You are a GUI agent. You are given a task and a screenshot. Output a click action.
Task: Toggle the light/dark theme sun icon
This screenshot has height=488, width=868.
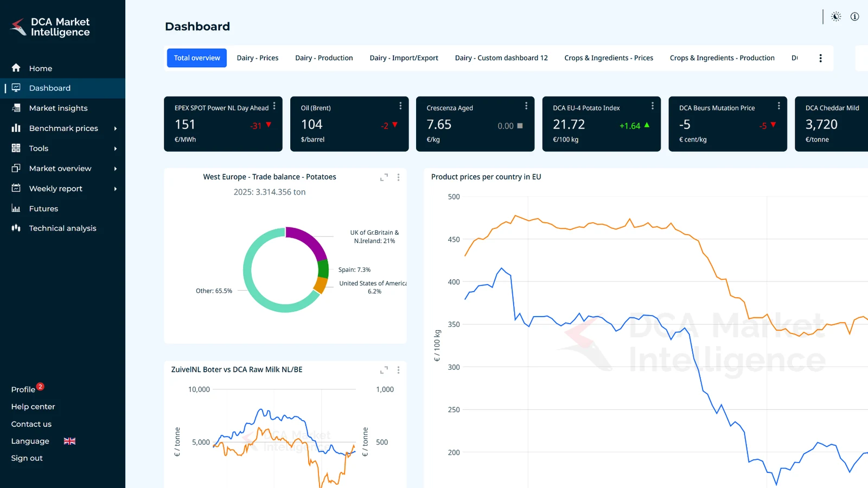[x=836, y=17]
